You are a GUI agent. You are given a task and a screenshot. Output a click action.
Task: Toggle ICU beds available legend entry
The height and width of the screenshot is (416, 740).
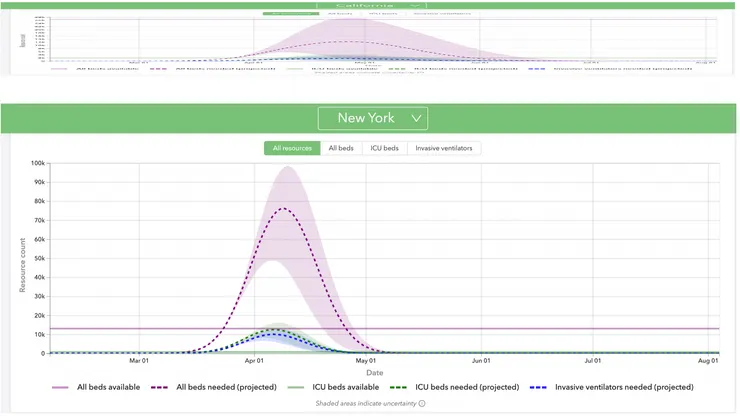point(333,387)
